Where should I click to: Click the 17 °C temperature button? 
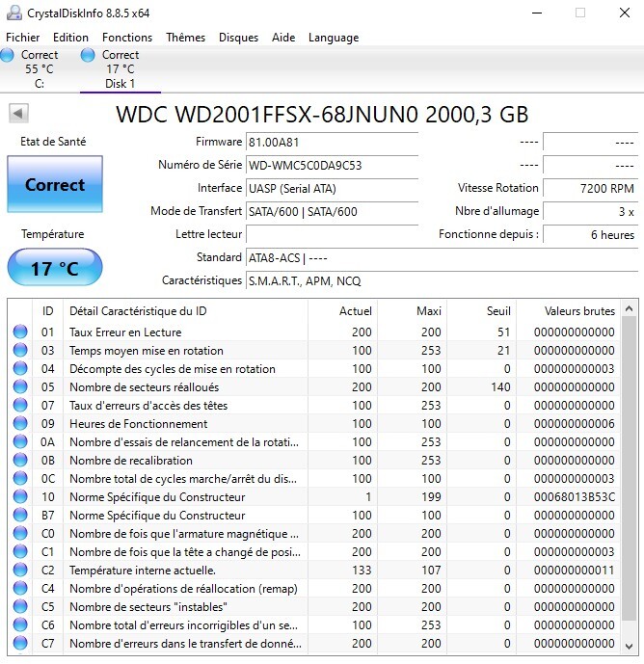point(54,268)
